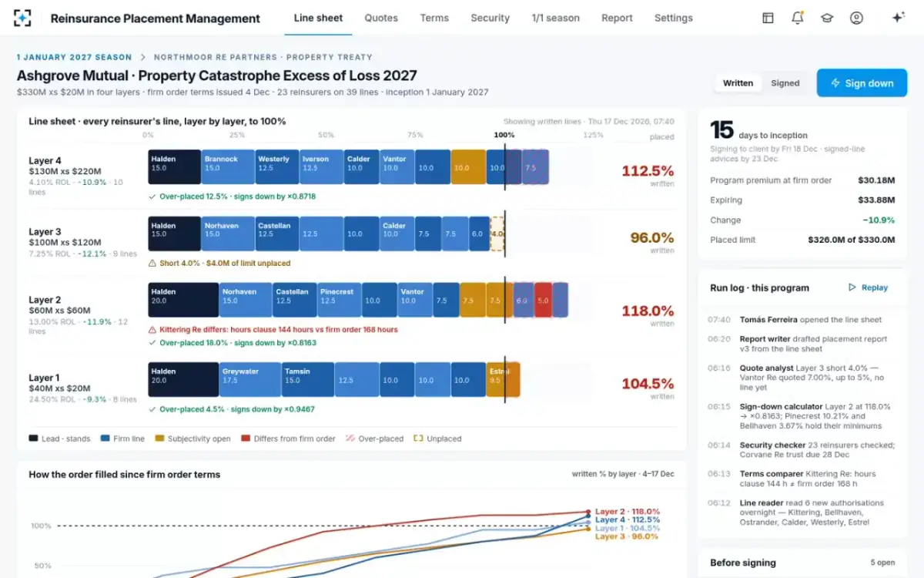Screen dimensions: 924x578
Task: Click the Subjectivity open legend swatch
Action: pyautogui.click(x=159, y=439)
